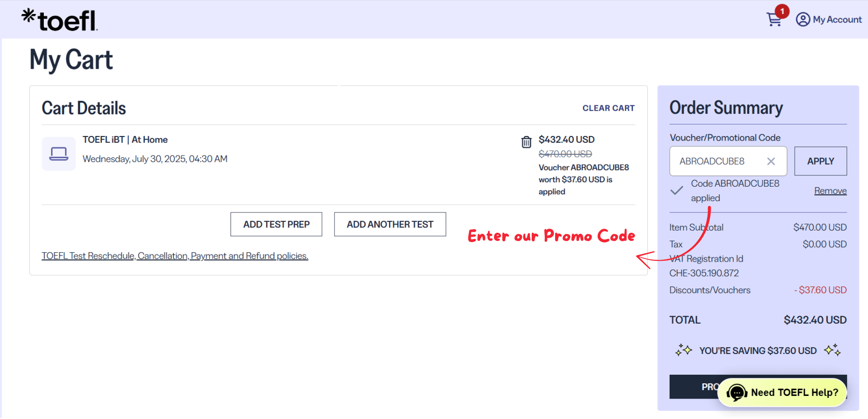Image resolution: width=868 pixels, height=419 pixels.
Task: Open the shopping cart icon in the header
Action: [774, 20]
